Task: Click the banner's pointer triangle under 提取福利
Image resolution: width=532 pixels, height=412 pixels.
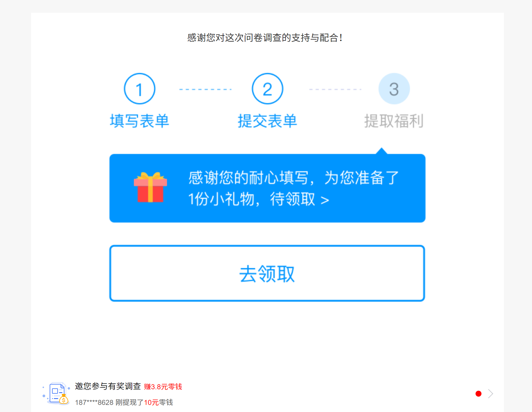Action: pos(382,151)
